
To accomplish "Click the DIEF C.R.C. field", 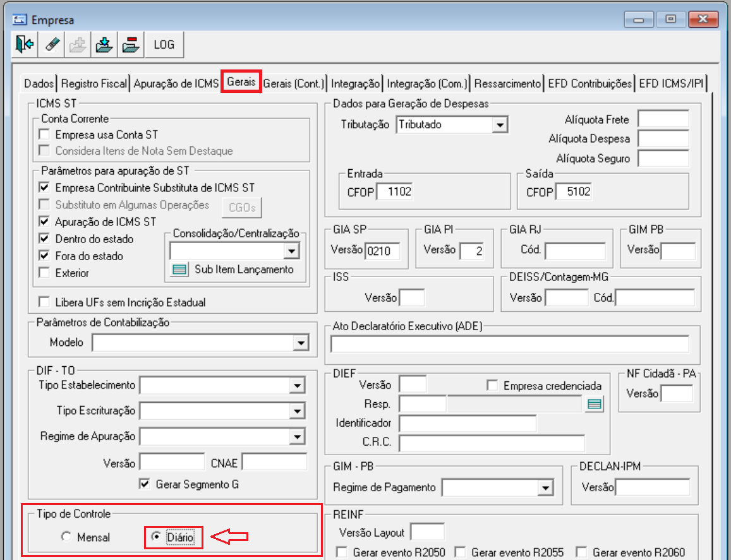I will click(x=492, y=443).
